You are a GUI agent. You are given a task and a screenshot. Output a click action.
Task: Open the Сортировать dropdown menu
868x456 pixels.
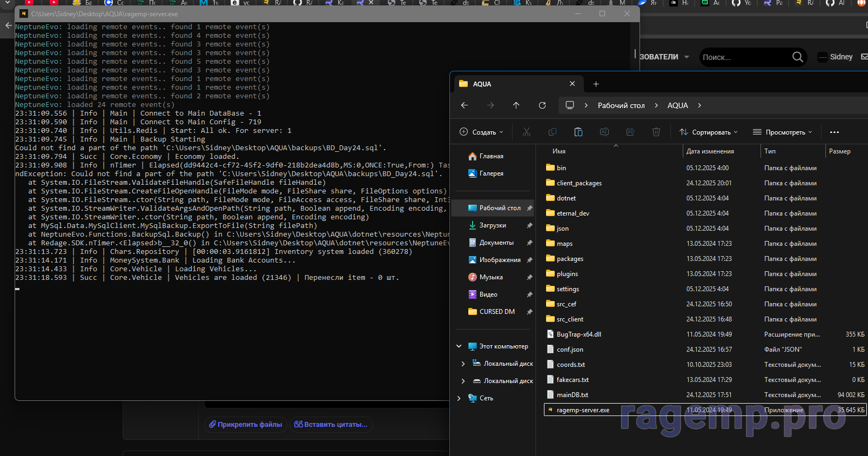click(708, 132)
